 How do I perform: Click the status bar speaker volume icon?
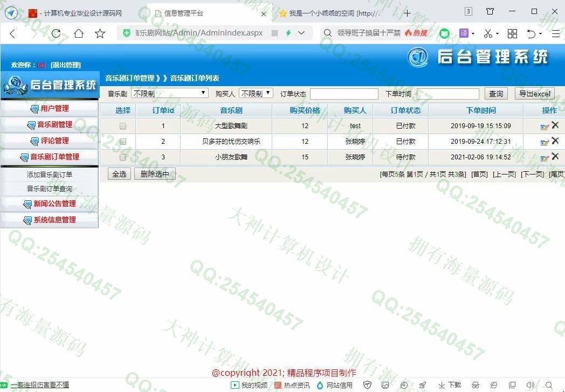530,385
